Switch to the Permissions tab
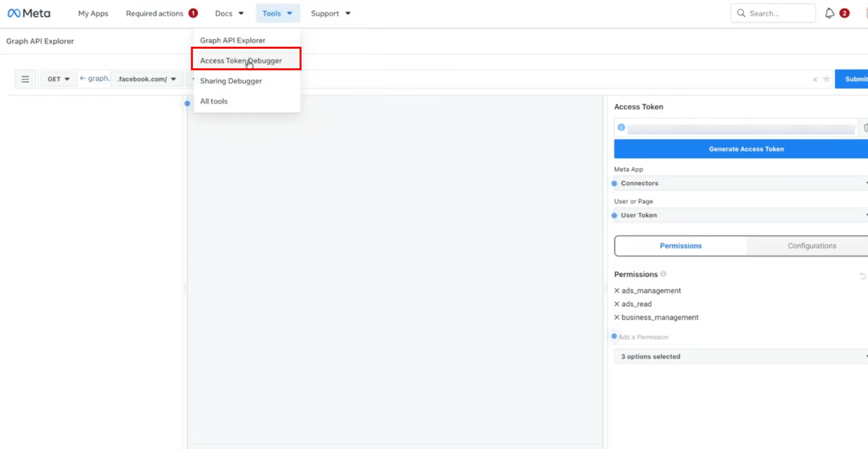The width and height of the screenshot is (868, 449). (x=681, y=246)
